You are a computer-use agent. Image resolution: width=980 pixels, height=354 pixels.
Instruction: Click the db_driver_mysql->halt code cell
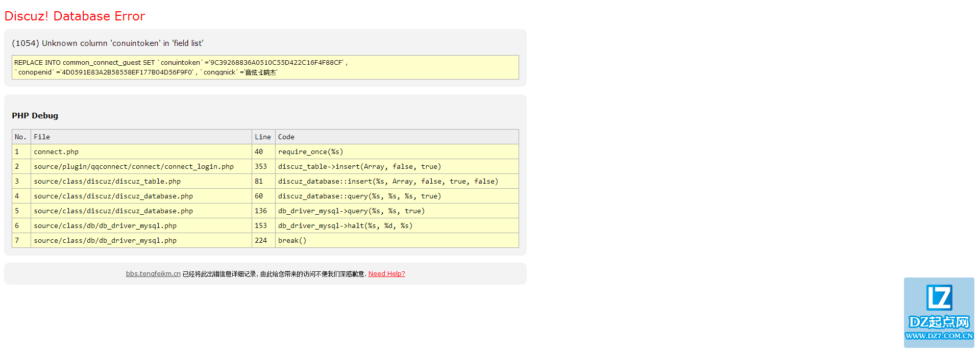point(345,225)
